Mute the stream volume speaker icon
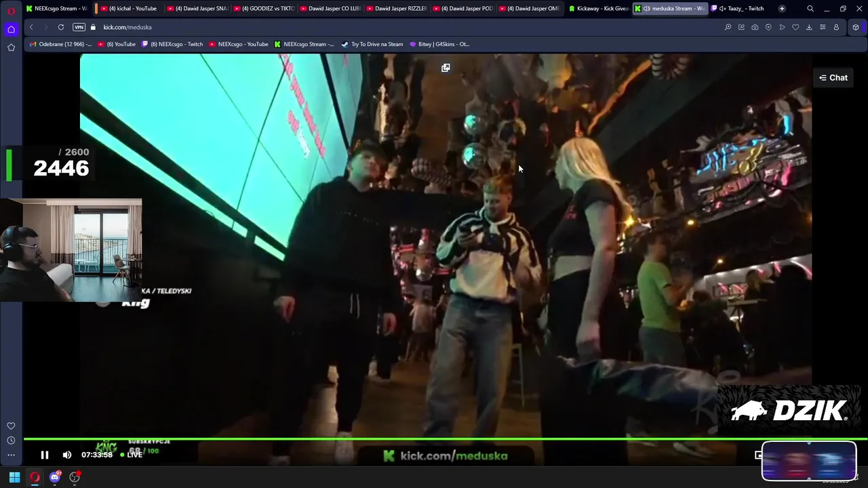The width and height of the screenshot is (868, 488). click(67, 455)
